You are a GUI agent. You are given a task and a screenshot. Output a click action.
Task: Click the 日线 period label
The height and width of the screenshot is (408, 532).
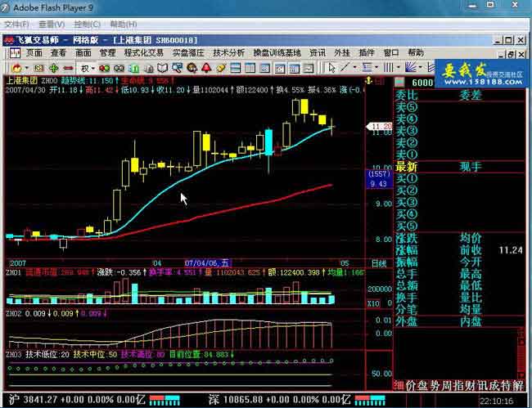379,263
